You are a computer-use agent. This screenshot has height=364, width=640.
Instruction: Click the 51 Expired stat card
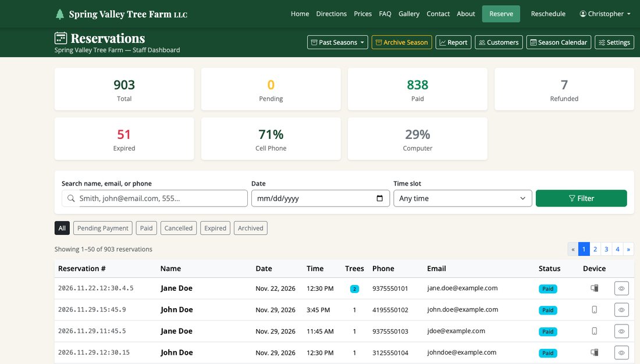[x=124, y=139]
